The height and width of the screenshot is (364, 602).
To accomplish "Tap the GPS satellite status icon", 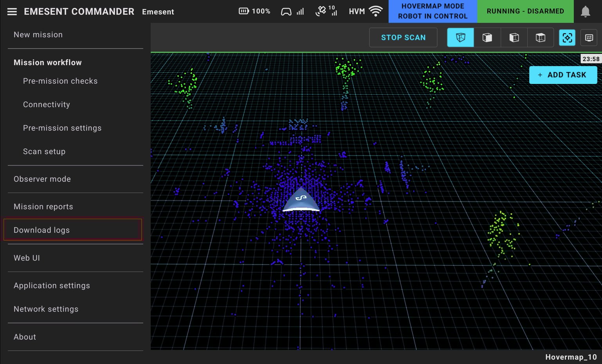I will click(321, 11).
